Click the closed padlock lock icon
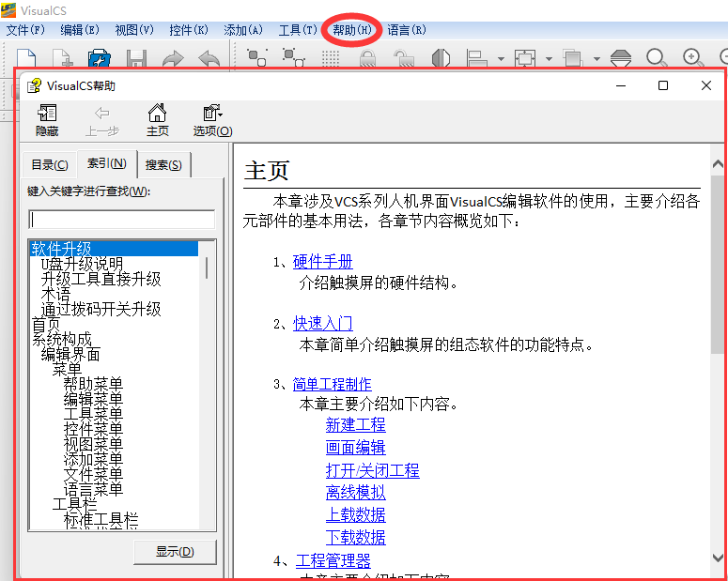Image resolution: width=728 pixels, height=581 pixels. pos(367,58)
